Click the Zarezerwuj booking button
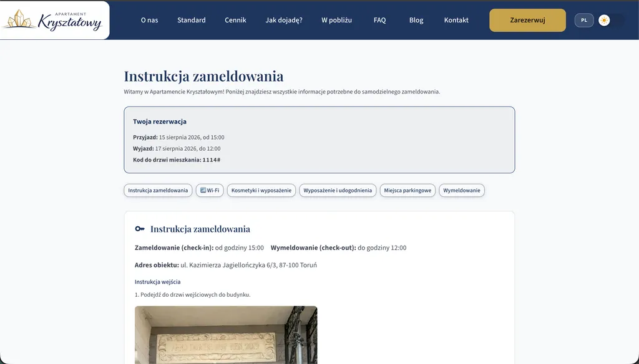Viewport: 639px width, 364px height. click(527, 21)
